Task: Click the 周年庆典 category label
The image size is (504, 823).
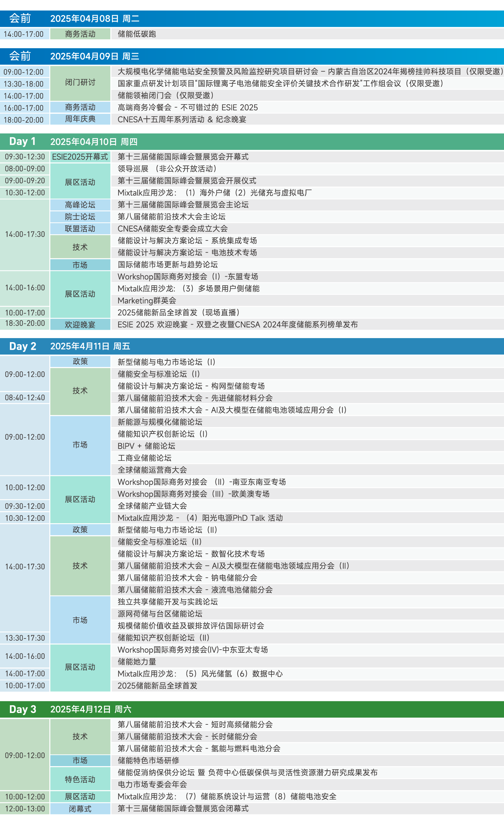Action: (x=80, y=119)
